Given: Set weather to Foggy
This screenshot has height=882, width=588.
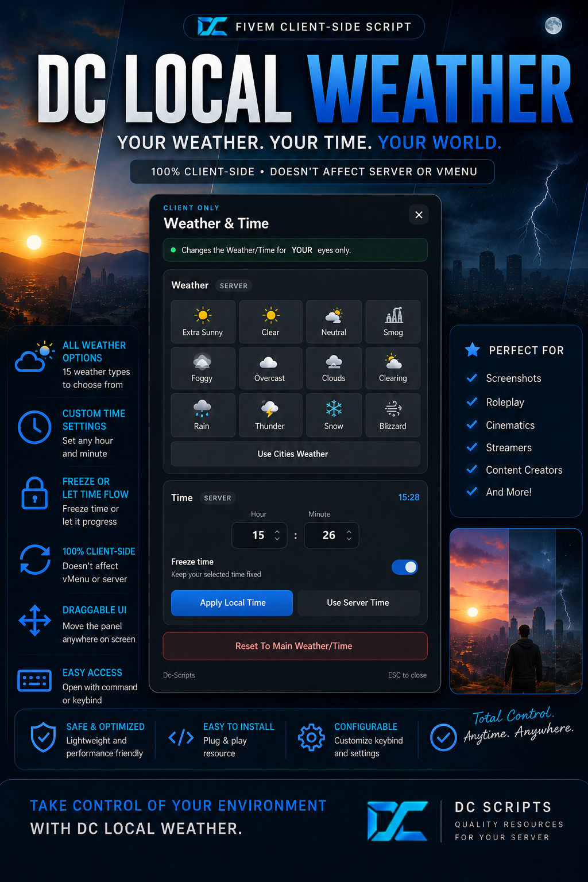Looking at the screenshot, I should coord(203,368).
